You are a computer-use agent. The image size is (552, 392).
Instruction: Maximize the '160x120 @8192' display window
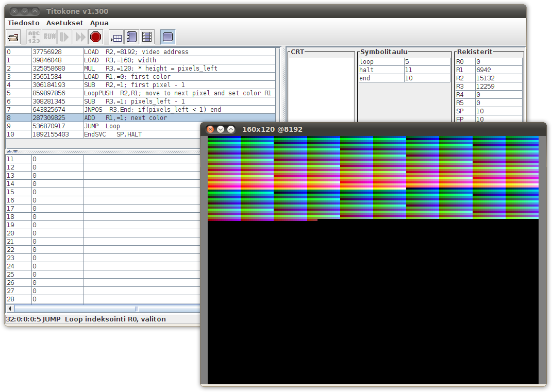[x=231, y=129]
